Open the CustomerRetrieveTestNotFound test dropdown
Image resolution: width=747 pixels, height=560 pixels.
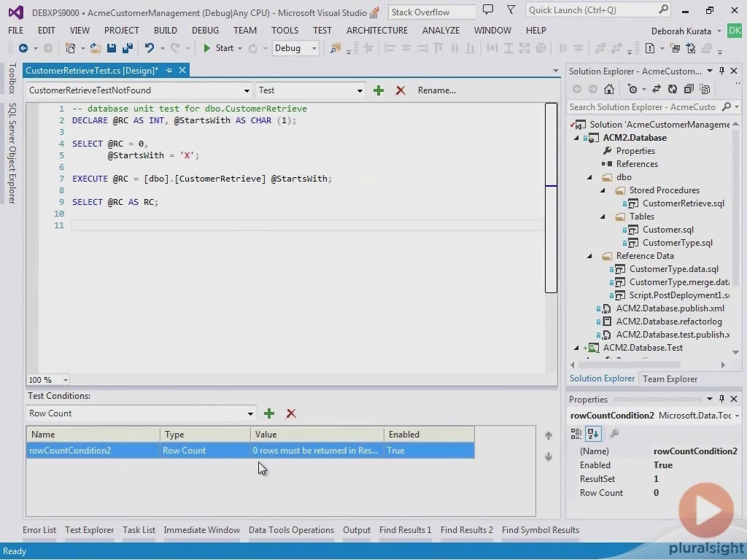[x=247, y=90]
